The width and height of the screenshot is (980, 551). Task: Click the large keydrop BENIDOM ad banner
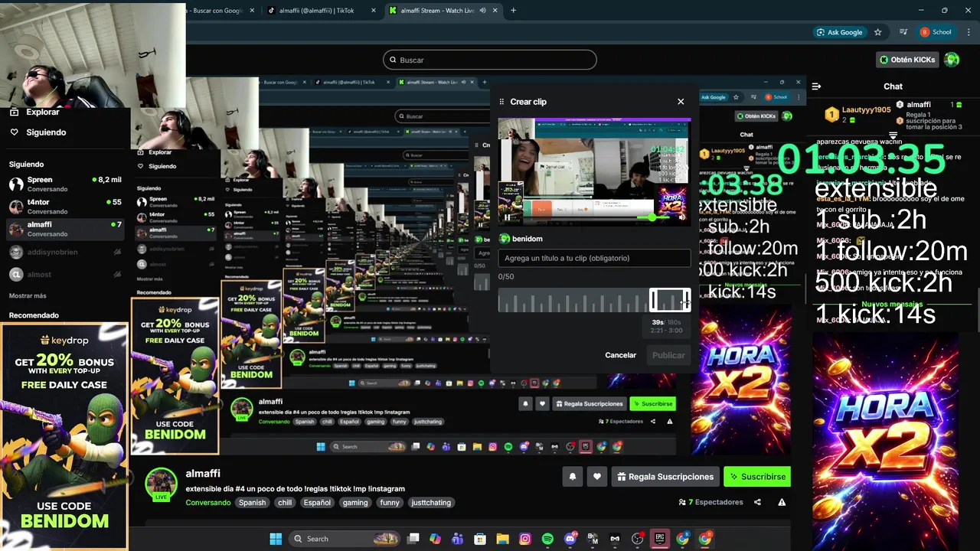(x=64, y=436)
